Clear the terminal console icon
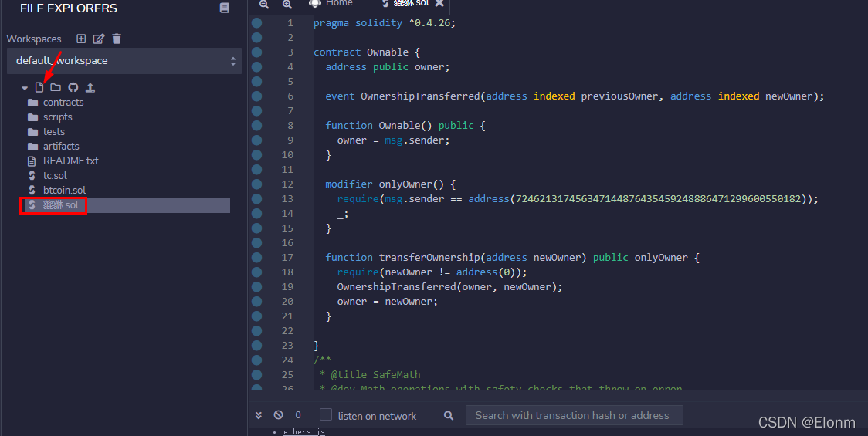 (x=279, y=414)
